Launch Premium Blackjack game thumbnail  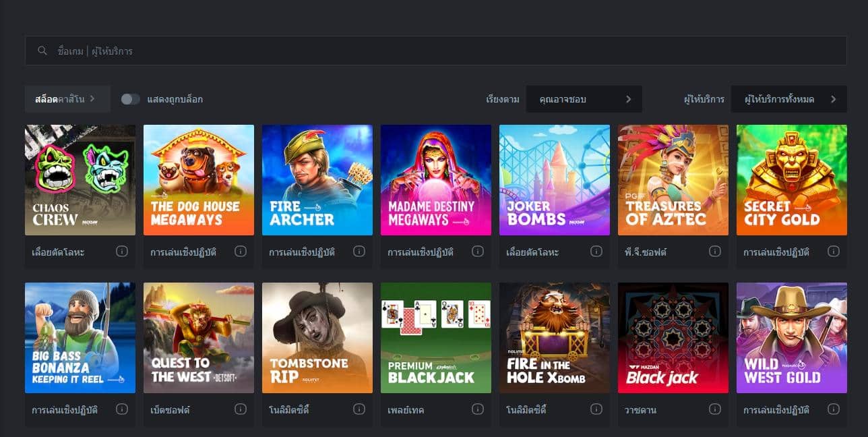click(x=436, y=338)
